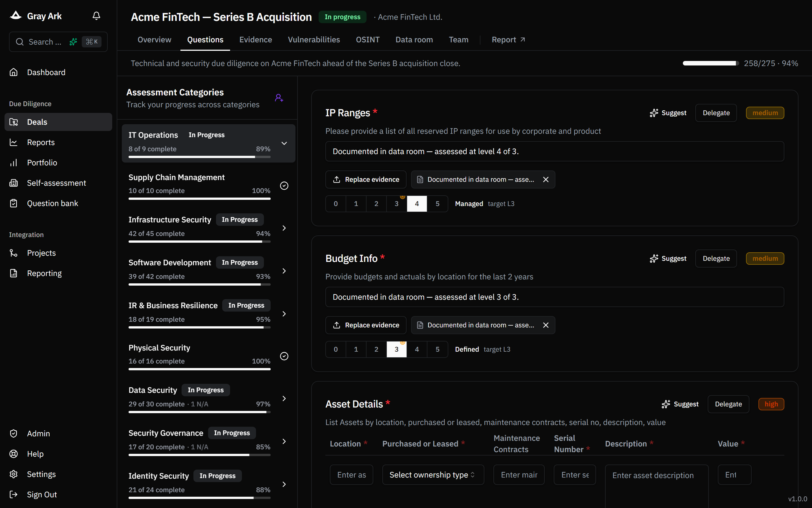Click the Portfolio bars icon
This screenshot has height=508, width=812.
pyautogui.click(x=14, y=163)
